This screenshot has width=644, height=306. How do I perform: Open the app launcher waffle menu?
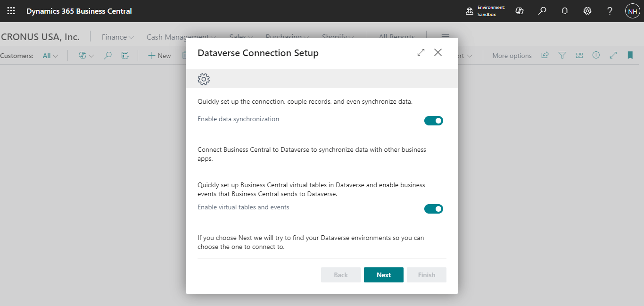point(11,11)
